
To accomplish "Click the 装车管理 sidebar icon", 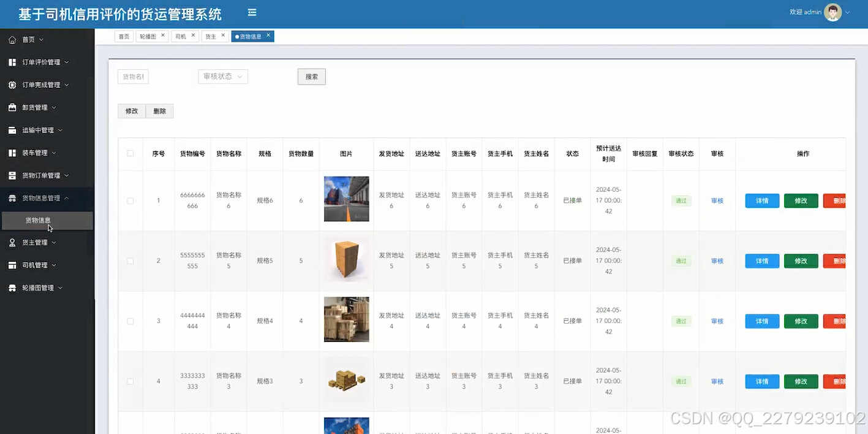I will coord(12,153).
